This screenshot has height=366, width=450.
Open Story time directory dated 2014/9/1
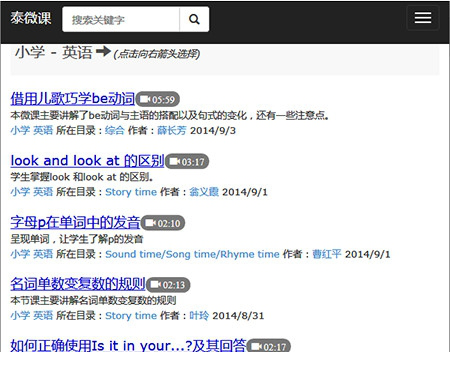[x=131, y=192]
